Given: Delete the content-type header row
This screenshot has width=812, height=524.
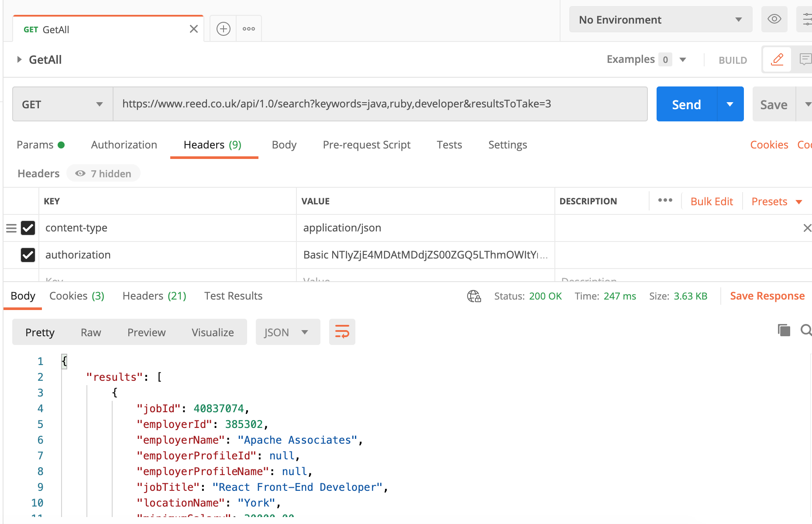Looking at the screenshot, I should pos(807,228).
